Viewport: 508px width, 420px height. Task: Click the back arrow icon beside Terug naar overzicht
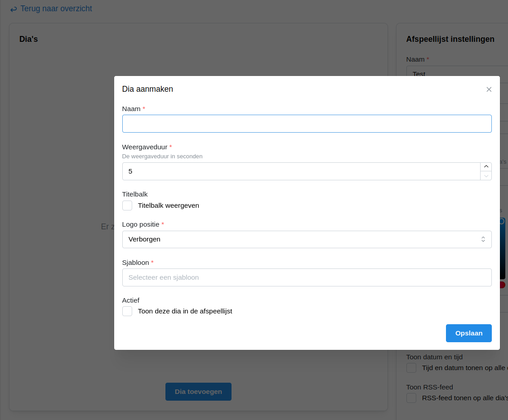pyautogui.click(x=13, y=9)
